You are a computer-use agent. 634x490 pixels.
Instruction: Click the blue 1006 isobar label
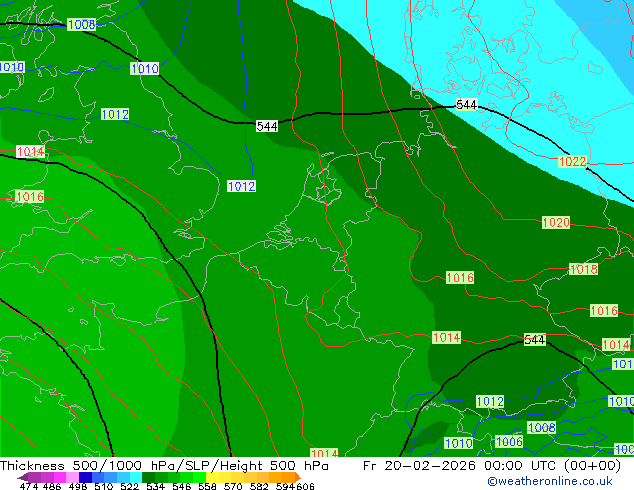click(509, 441)
